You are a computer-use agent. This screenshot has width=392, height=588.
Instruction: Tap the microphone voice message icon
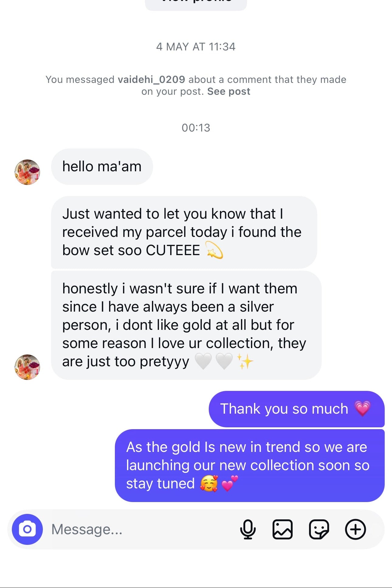click(248, 529)
